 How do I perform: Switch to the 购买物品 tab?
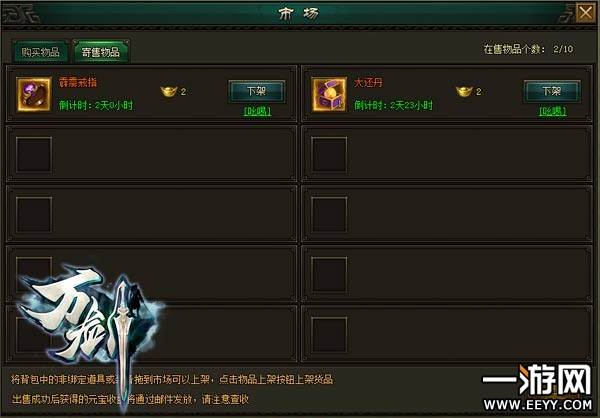41,52
